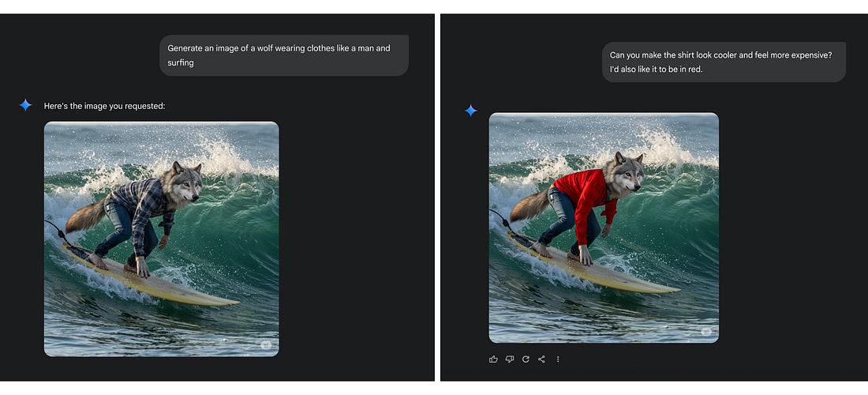Click the Gemini sparkle icon in left chat
This screenshot has height=395, width=868.
coord(25,105)
